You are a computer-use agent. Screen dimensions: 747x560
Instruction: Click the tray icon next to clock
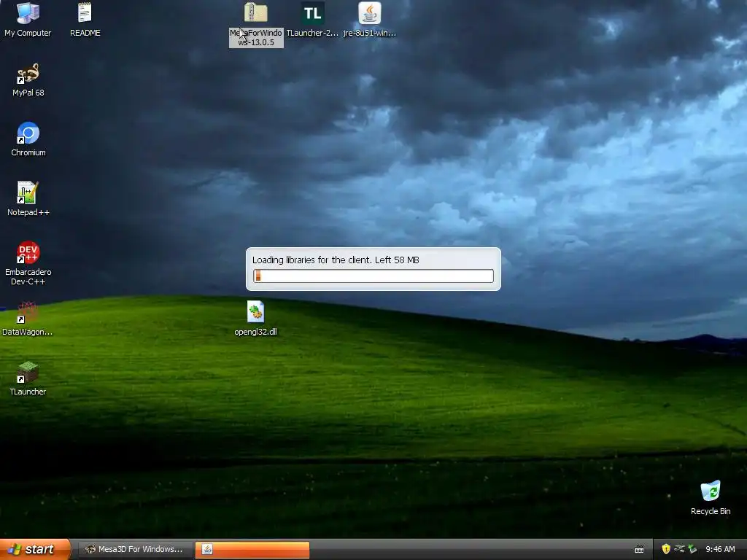tap(693, 549)
